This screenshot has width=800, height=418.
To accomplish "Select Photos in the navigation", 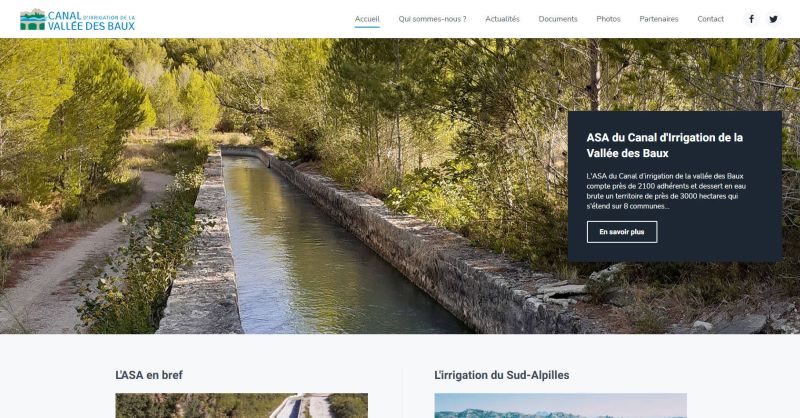I will (x=608, y=19).
